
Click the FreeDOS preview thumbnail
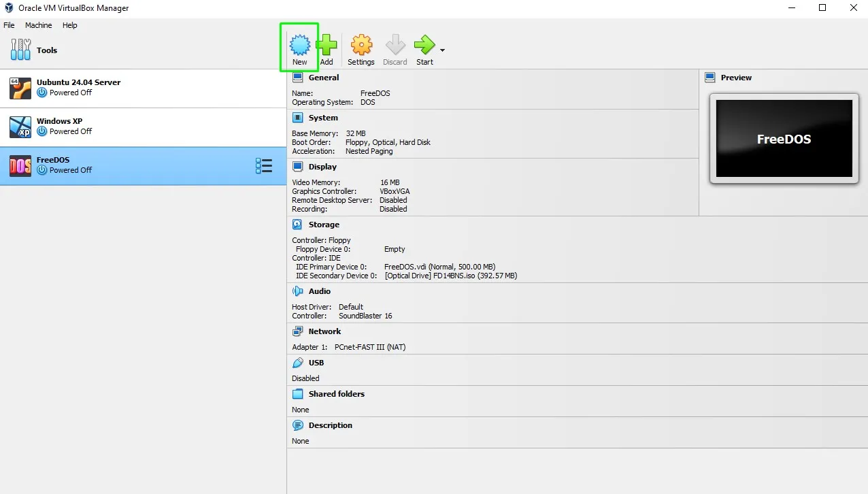tap(784, 139)
